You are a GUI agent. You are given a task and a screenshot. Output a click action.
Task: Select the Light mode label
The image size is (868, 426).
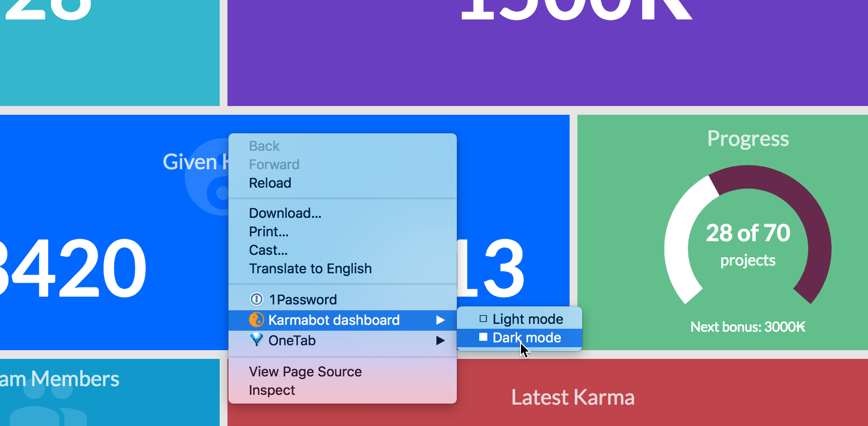[x=528, y=319]
